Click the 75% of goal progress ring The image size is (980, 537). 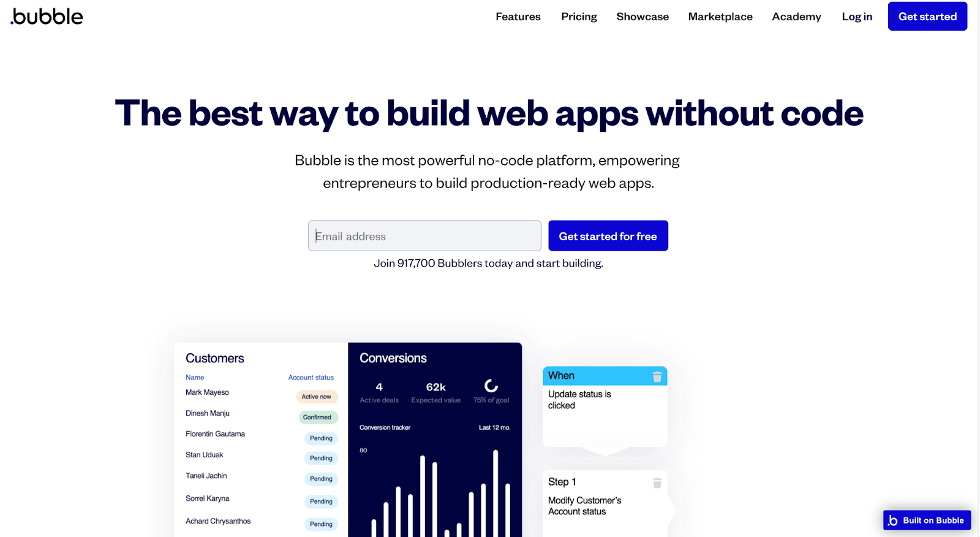coord(491,386)
